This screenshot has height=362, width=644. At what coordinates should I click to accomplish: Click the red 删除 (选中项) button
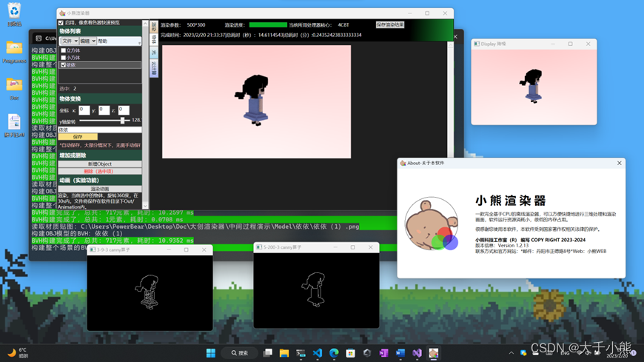point(100,171)
